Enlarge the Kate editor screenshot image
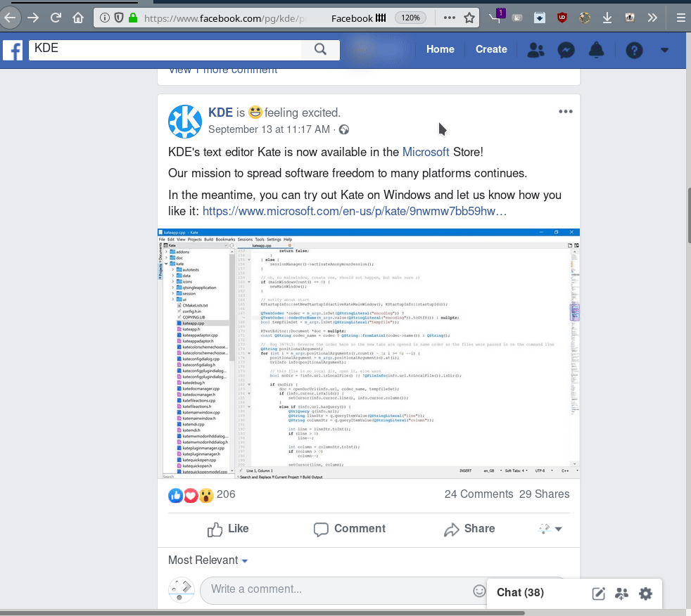 [x=369, y=354]
